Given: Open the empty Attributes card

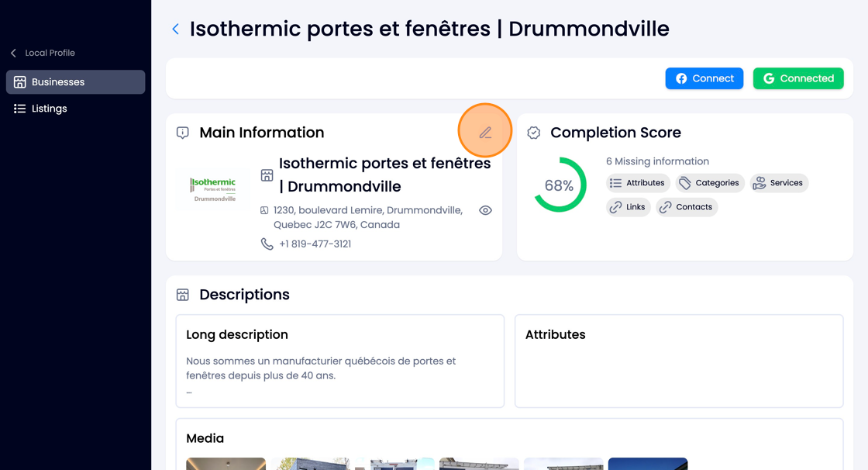Looking at the screenshot, I should 679,361.
